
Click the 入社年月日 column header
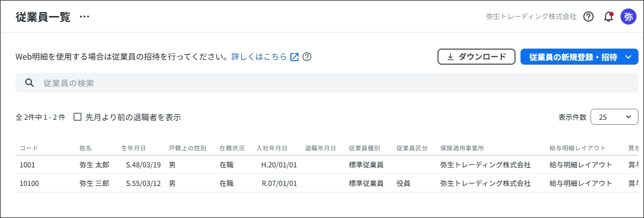tap(271, 148)
